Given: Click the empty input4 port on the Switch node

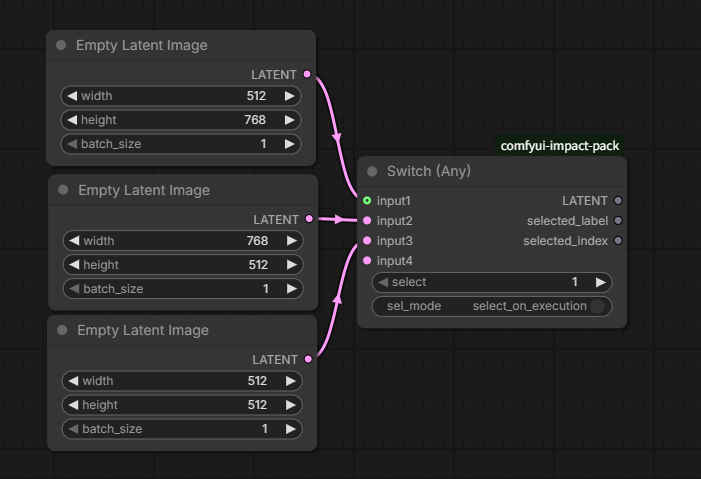Looking at the screenshot, I should [367, 261].
